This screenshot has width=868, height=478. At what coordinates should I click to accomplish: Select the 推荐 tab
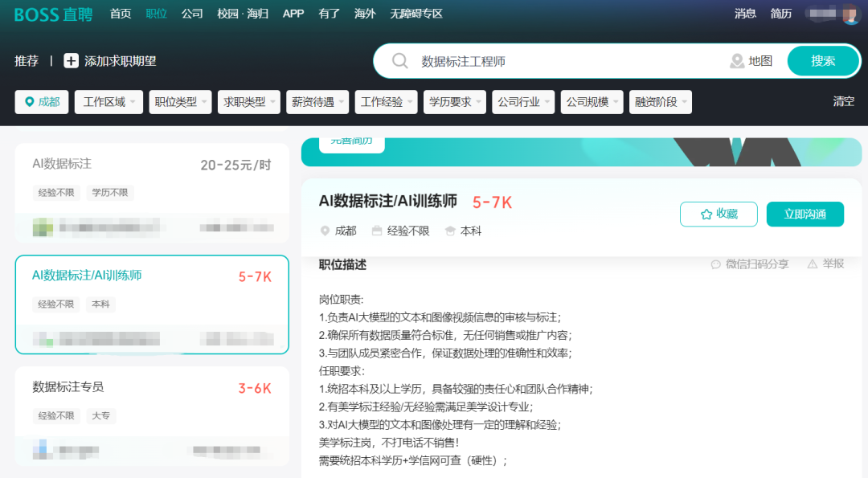point(27,61)
